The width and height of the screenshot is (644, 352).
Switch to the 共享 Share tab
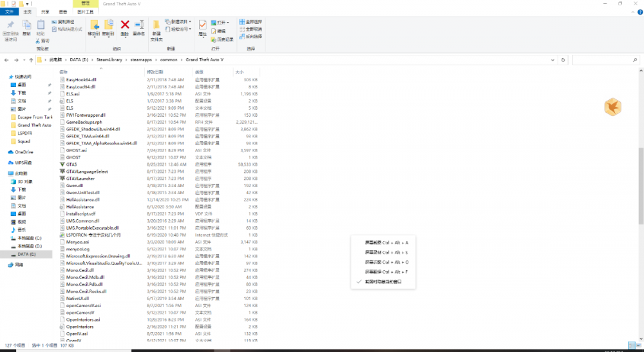(x=45, y=12)
